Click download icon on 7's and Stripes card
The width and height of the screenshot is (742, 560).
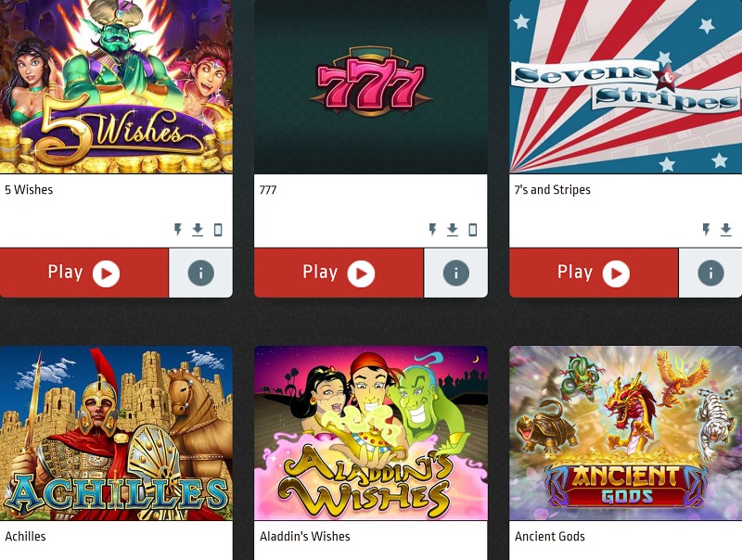[726, 230]
